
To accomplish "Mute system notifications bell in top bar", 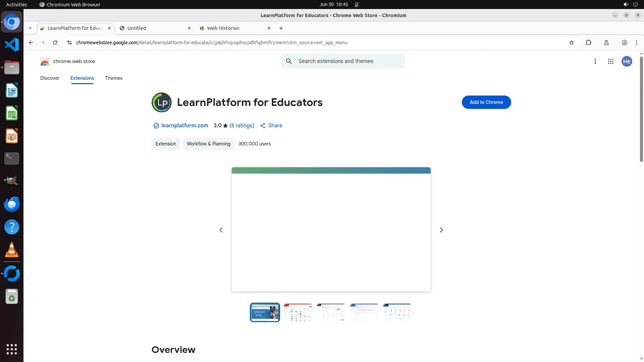I will tap(357, 4).
